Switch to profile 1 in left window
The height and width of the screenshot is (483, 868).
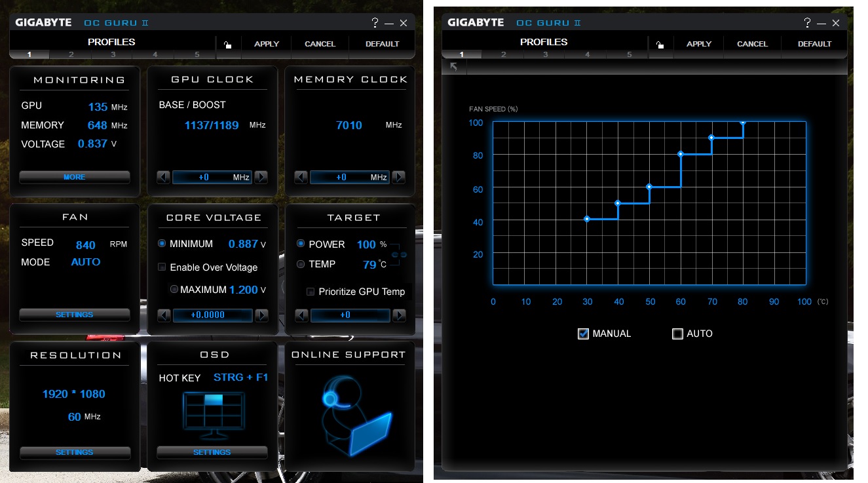coord(29,55)
